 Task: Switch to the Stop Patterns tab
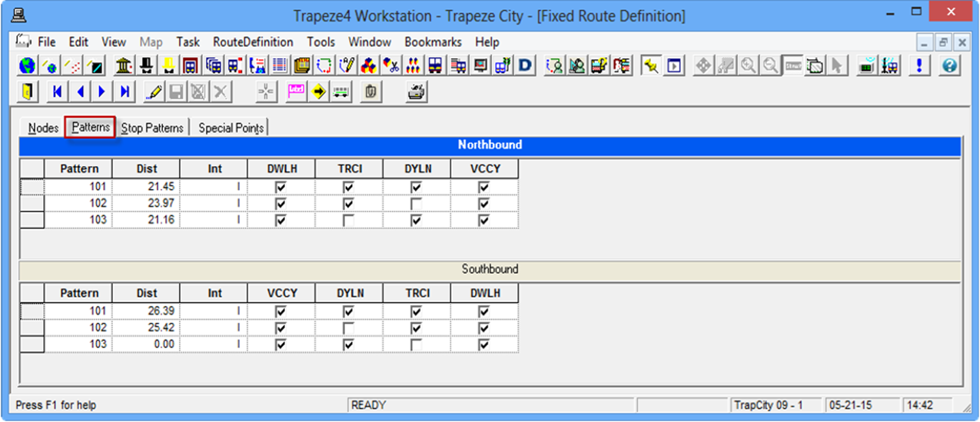[x=152, y=128]
